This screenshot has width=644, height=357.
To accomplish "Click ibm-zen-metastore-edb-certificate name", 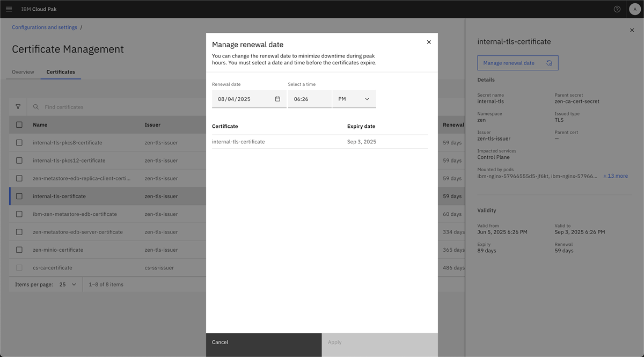I will (x=75, y=214).
